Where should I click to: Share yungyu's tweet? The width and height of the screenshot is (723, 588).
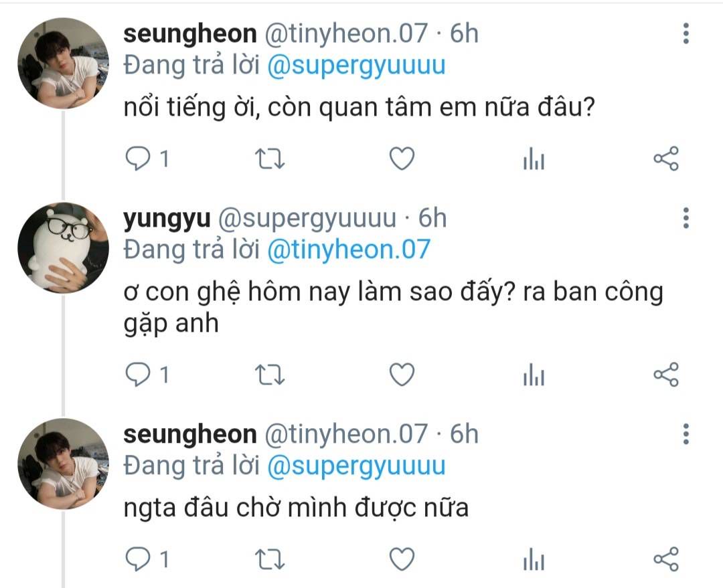[665, 375]
